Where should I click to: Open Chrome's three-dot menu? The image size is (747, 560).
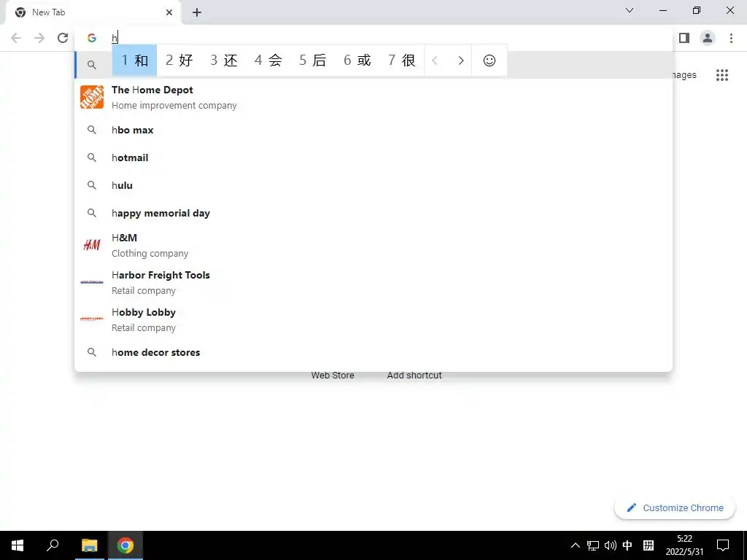(x=731, y=38)
